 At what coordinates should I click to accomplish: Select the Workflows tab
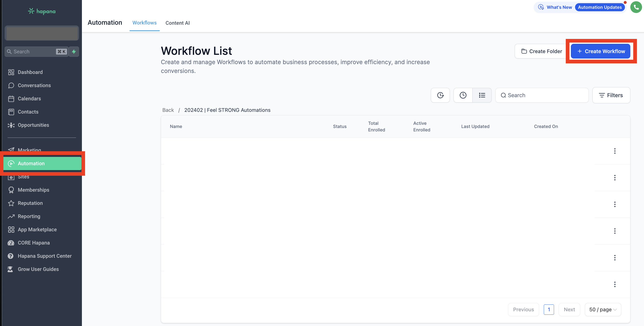(144, 23)
